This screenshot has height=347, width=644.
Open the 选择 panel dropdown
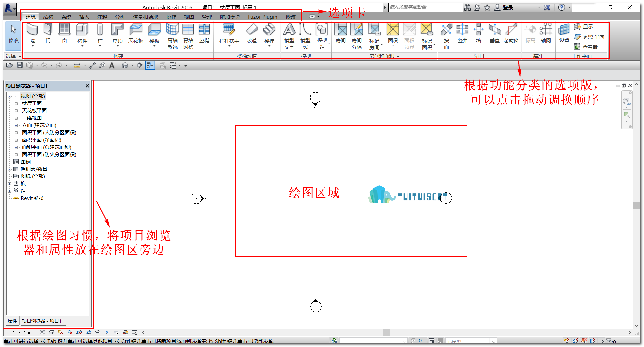click(x=13, y=56)
